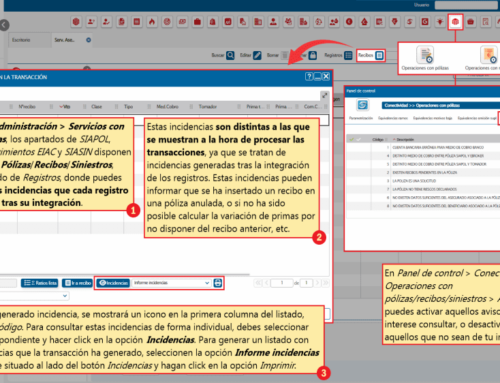The width and height of the screenshot is (500, 383).
Task: Go to the next page in pager
Action: [x=318, y=283]
